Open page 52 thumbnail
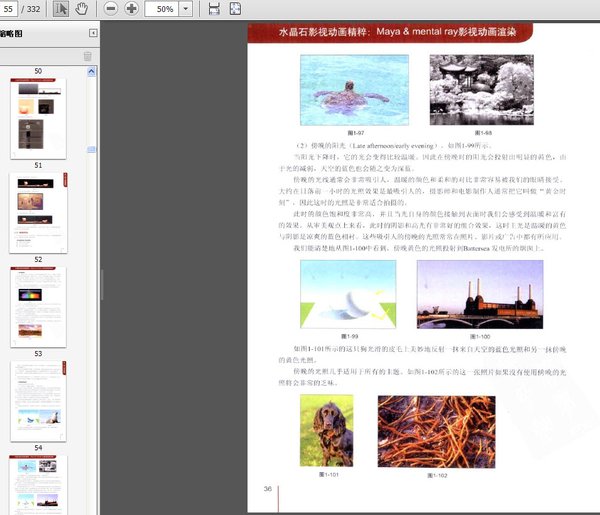Viewport: 600px width, 515px height. (x=38, y=306)
